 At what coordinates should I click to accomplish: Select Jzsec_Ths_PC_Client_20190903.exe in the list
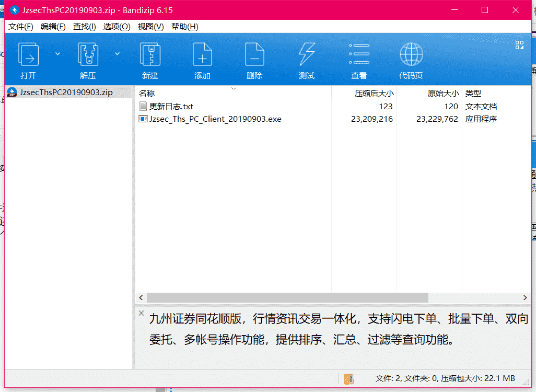pyautogui.click(x=215, y=119)
